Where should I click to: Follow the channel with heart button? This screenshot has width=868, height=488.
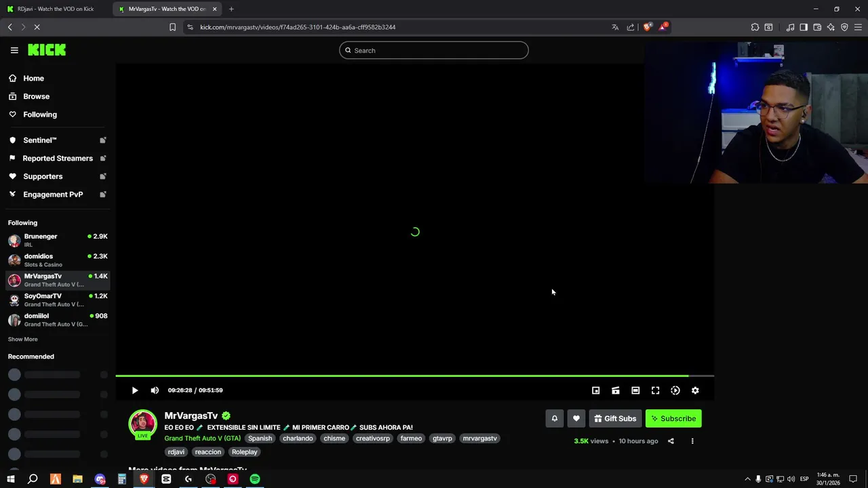click(x=576, y=418)
